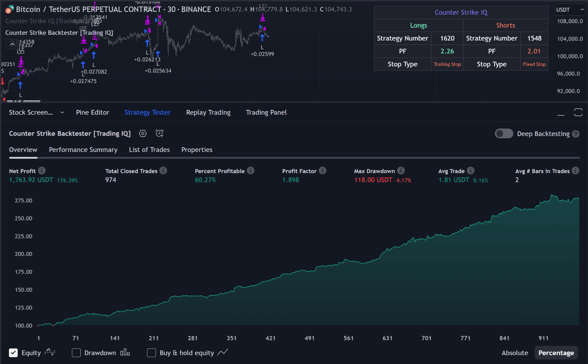Open Deep Backtesting help question mark

576,134
